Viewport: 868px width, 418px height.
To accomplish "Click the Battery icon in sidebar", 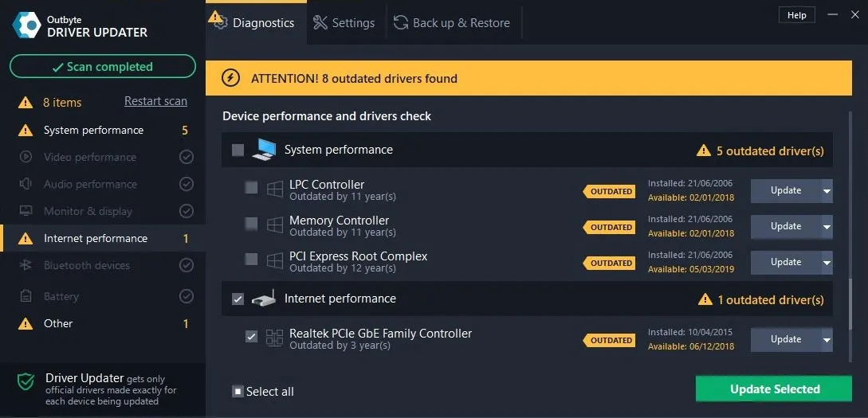I will [26, 296].
